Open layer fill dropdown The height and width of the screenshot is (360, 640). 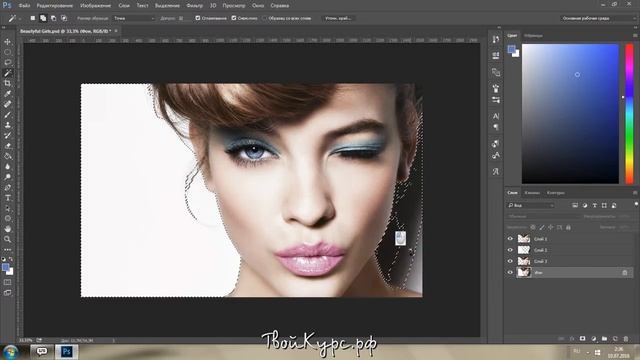tap(624, 227)
